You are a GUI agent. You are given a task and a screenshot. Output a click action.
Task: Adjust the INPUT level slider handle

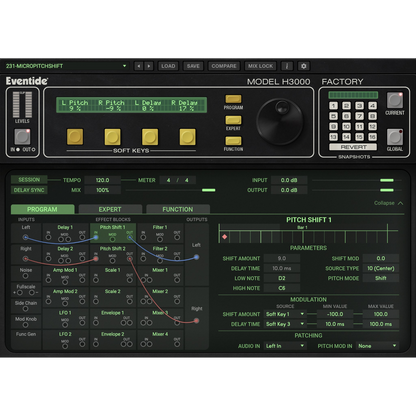387,180
